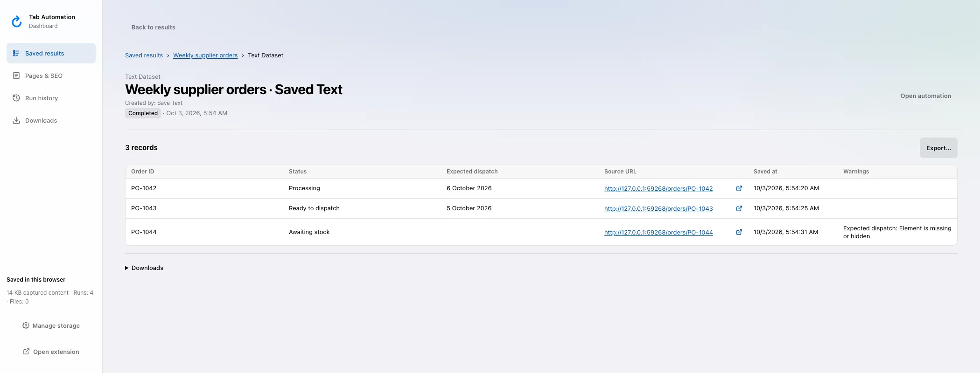Click the Warnings column header
980x373 pixels.
856,172
